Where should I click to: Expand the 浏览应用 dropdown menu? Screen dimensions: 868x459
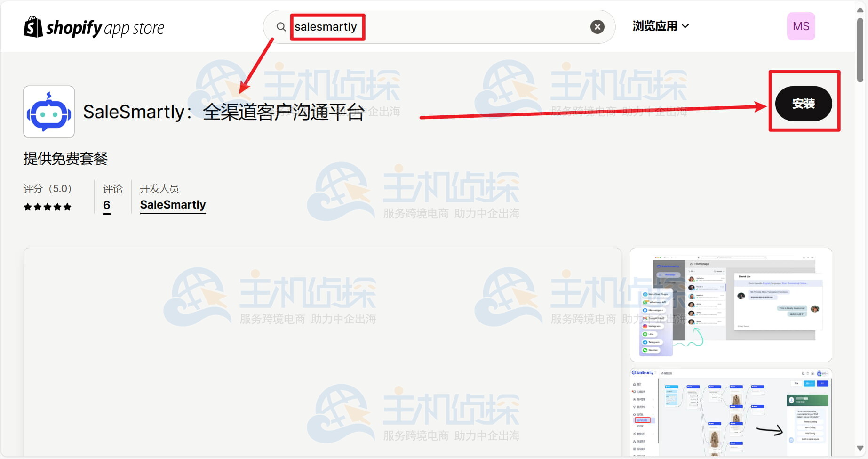[661, 26]
